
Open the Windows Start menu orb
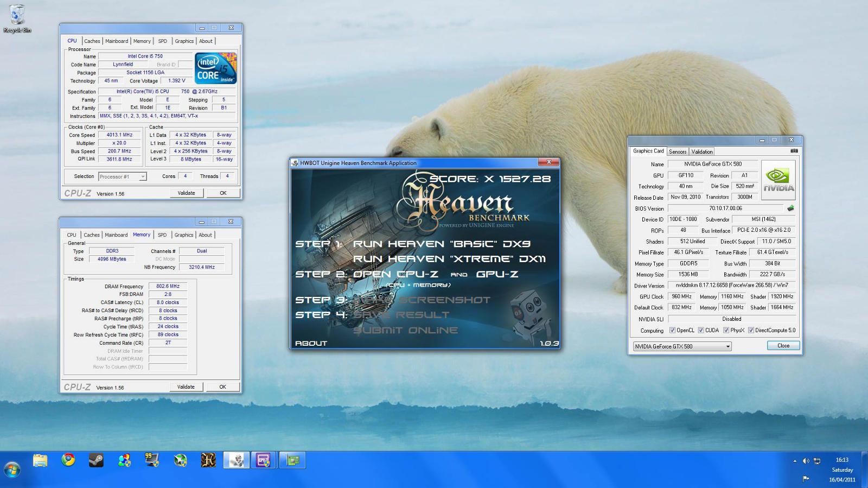pyautogui.click(x=12, y=470)
